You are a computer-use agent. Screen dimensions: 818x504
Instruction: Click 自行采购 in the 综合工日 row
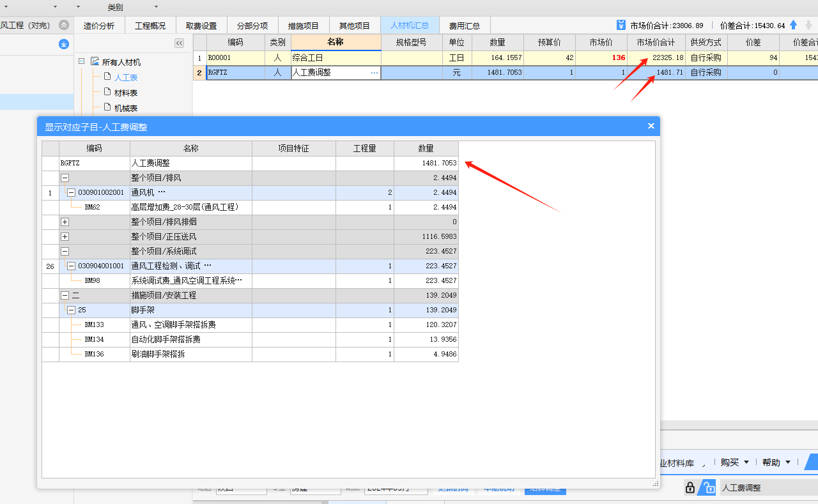(706, 57)
